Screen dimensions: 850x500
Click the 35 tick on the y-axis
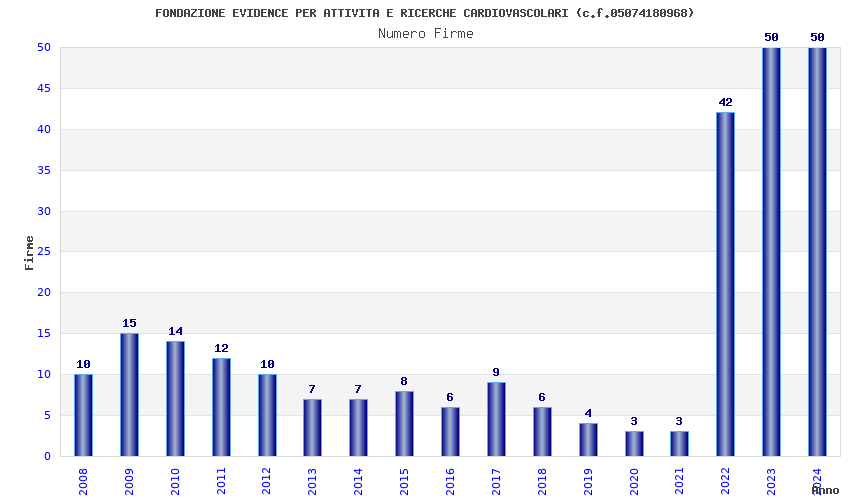44,171
